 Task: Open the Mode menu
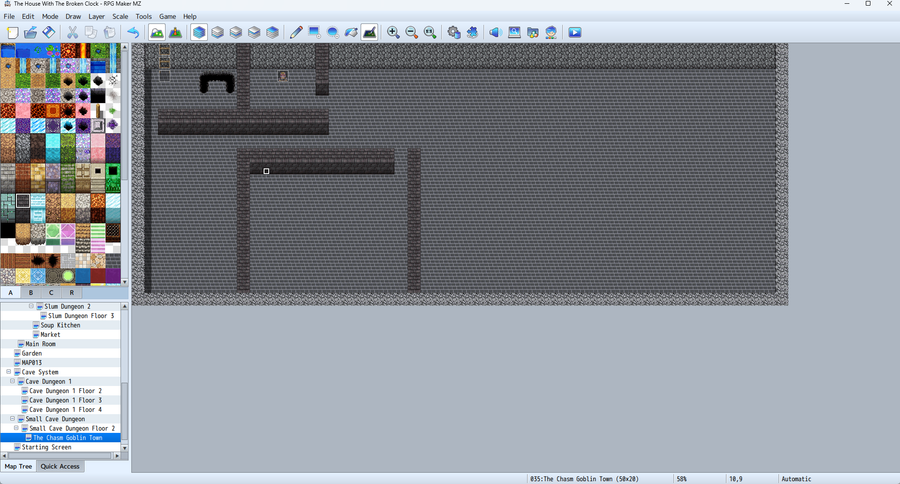point(50,17)
